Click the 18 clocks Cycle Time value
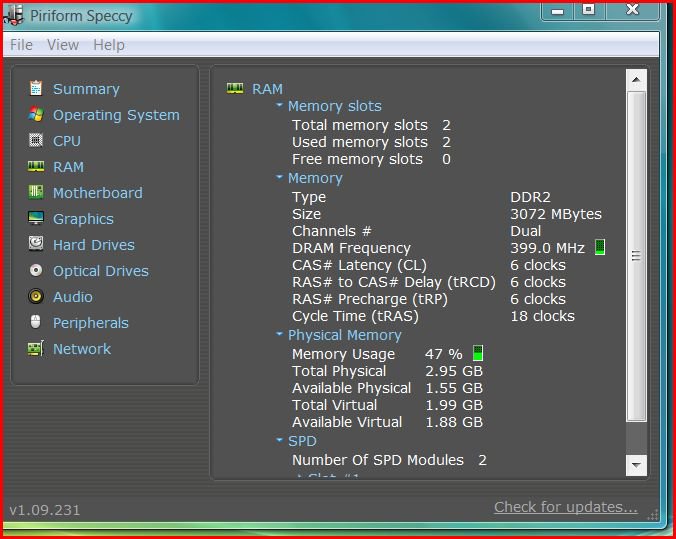Screen dimensions: 676x539 [x=542, y=316]
